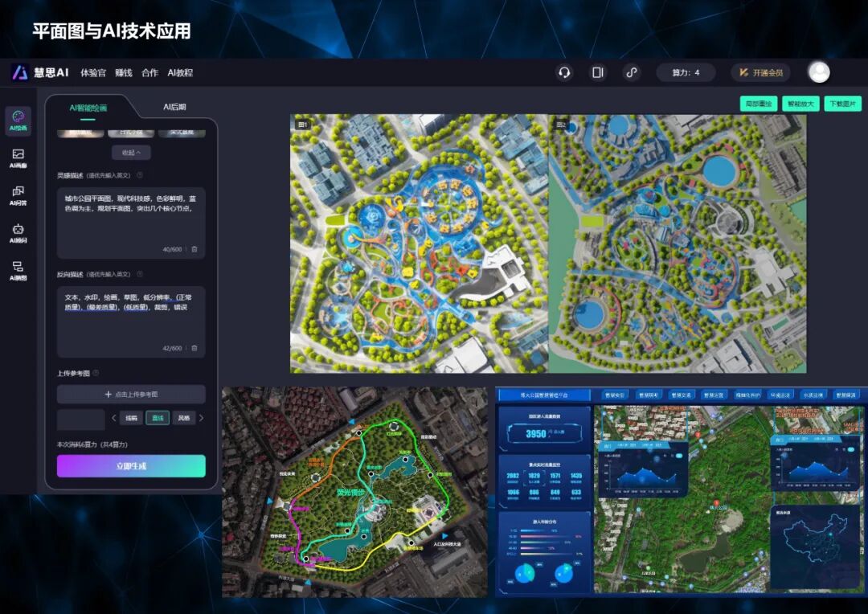Select generated park plan image 图2
Viewport: 868px width, 614px height.
[677, 244]
